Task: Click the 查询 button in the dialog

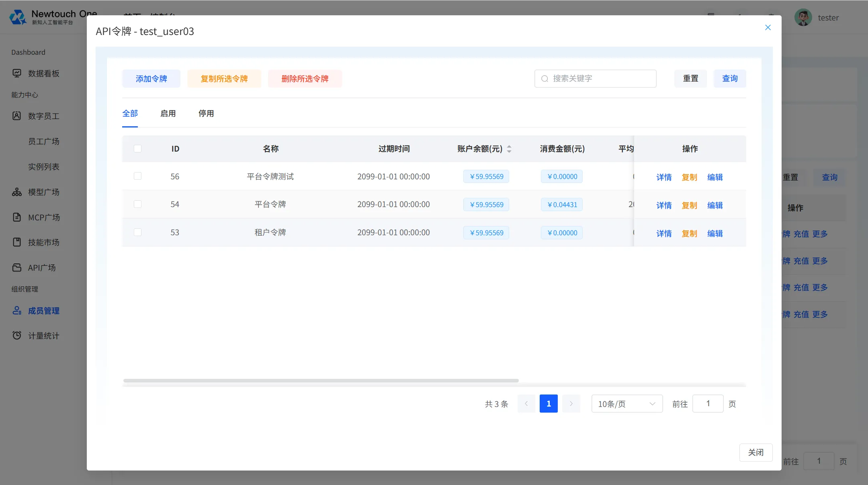Action: (x=730, y=78)
